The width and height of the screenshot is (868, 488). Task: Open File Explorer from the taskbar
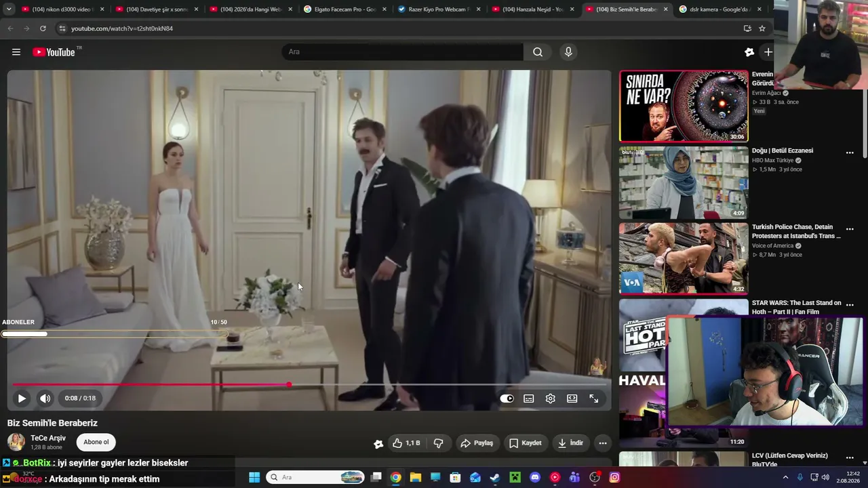click(416, 477)
